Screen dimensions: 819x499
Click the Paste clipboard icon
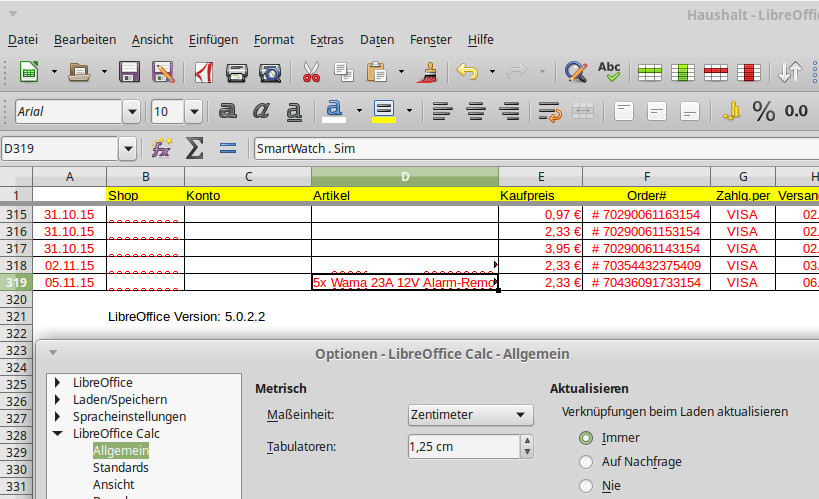pyautogui.click(x=377, y=72)
